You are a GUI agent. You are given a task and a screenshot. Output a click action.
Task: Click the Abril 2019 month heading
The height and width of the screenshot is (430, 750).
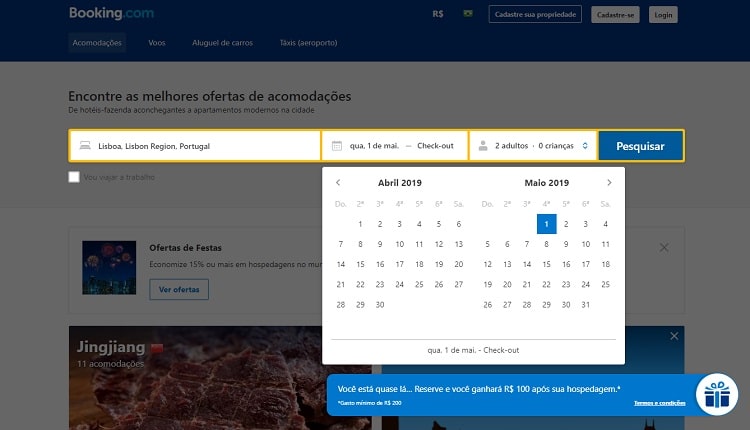(399, 183)
